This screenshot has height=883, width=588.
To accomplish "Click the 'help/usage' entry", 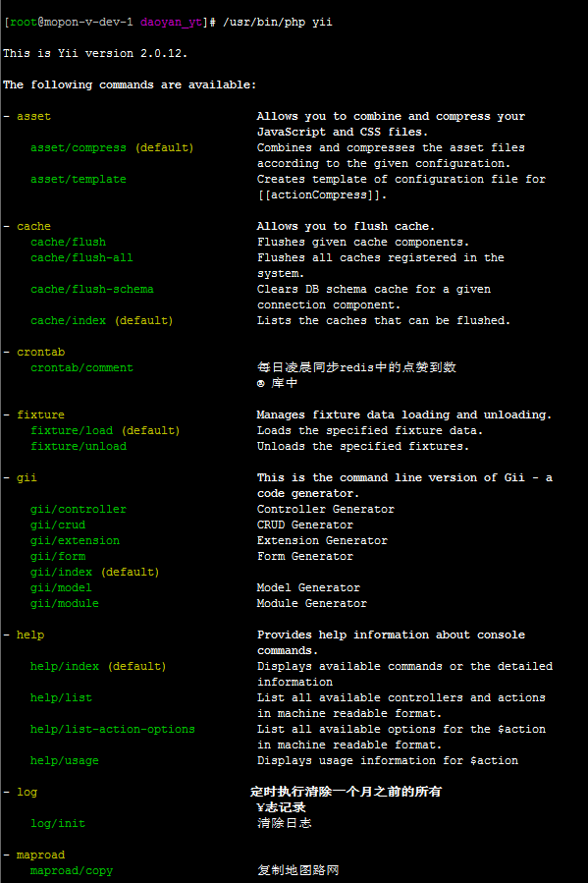I will [x=64, y=761].
